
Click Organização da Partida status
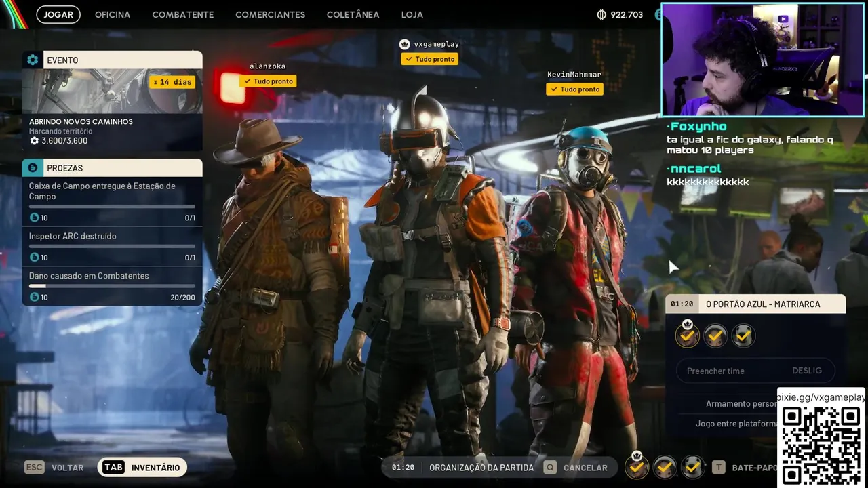[481, 468]
